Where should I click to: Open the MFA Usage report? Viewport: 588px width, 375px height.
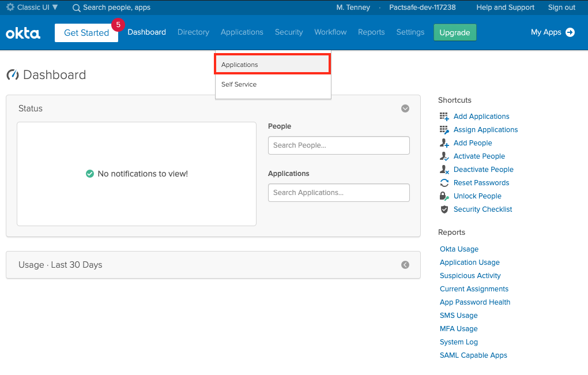pyautogui.click(x=459, y=329)
